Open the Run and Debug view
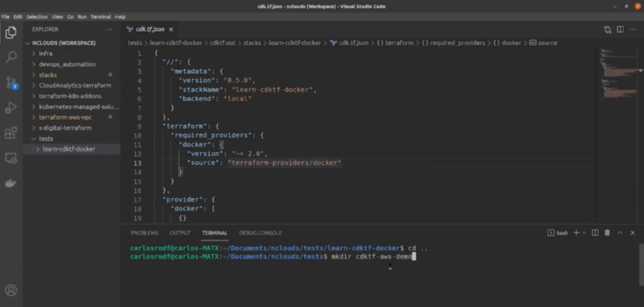Image resolution: width=644 pixels, height=307 pixels. click(x=11, y=108)
